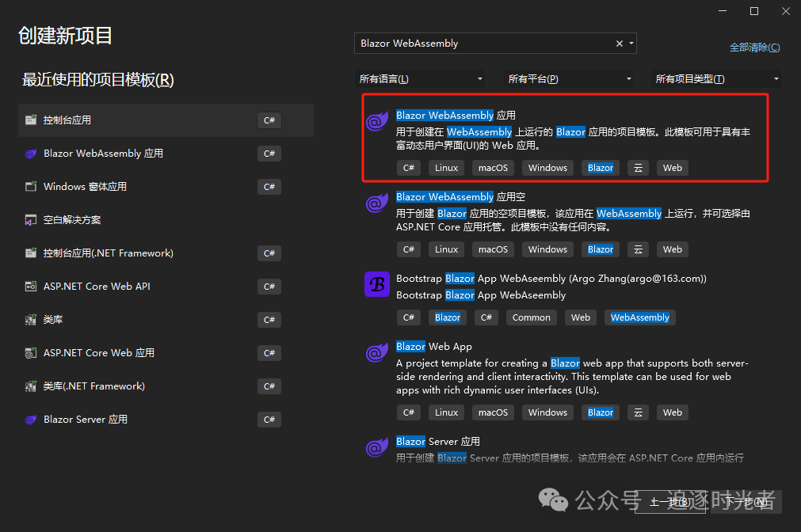The image size is (801, 532).
Task: Select the Blazor Web App template title
Action: (x=433, y=347)
